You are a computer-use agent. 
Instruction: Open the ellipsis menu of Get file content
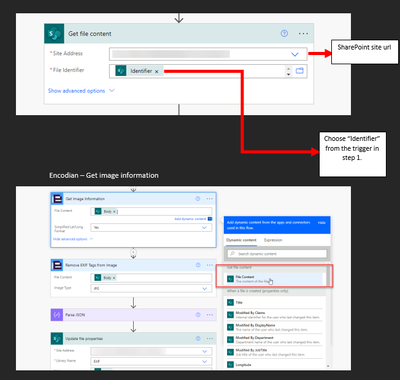click(x=303, y=34)
